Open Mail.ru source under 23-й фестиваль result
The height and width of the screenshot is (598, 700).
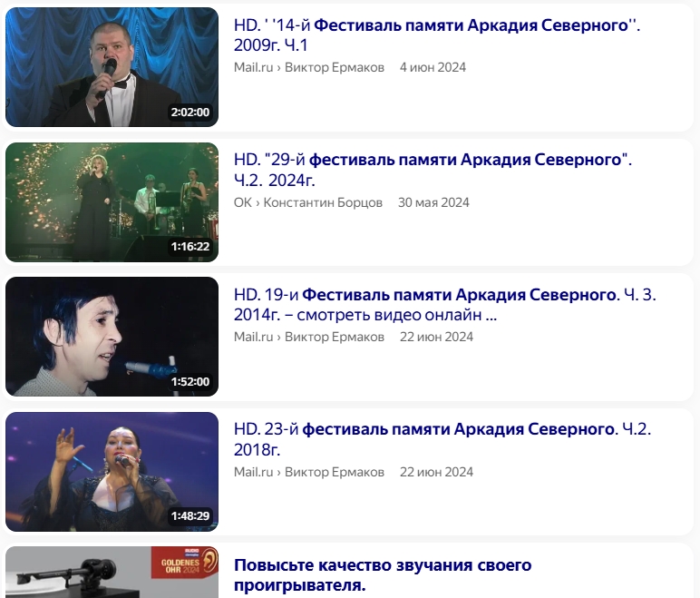309,472
